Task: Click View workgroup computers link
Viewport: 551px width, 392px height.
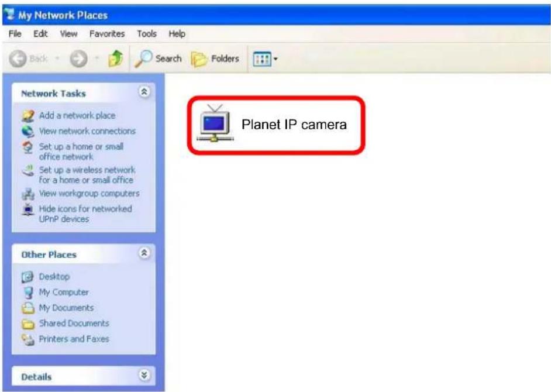Action: [x=89, y=193]
